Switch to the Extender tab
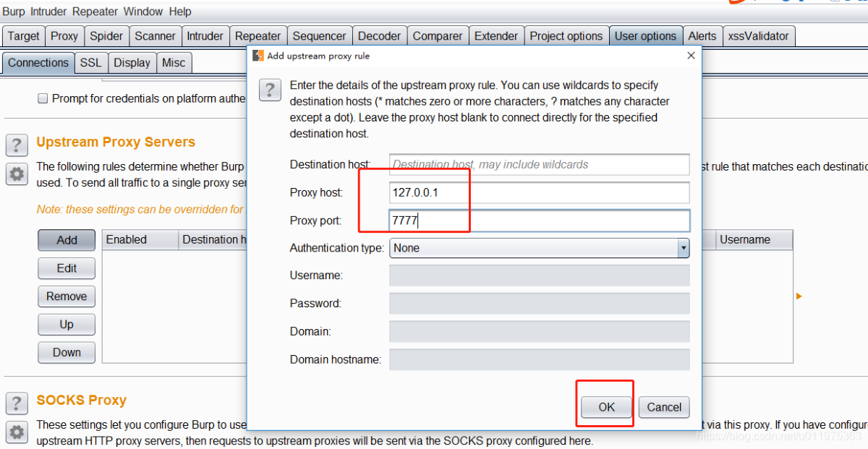 tap(496, 36)
